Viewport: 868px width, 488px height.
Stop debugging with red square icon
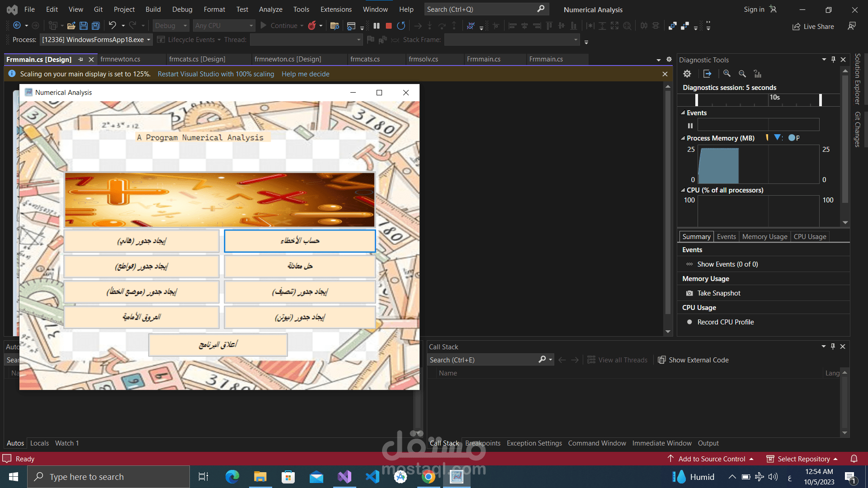tap(388, 26)
